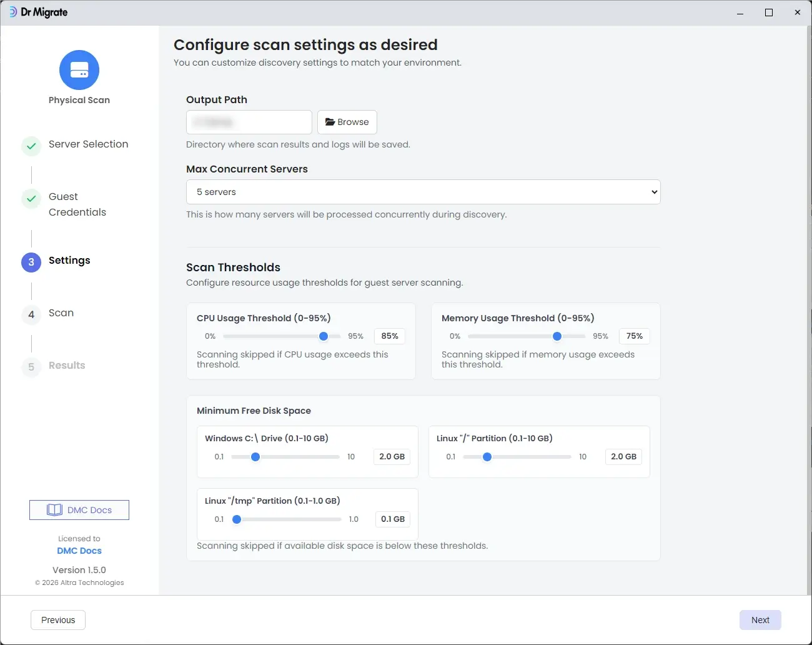The image size is (812, 645).
Task: Close the Dr Migrate window
Action: (798, 12)
